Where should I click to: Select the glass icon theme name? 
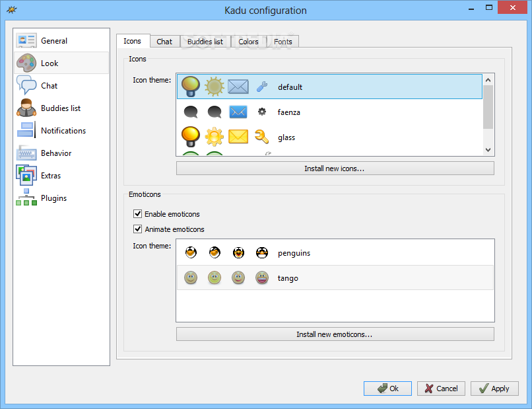pos(286,137)
